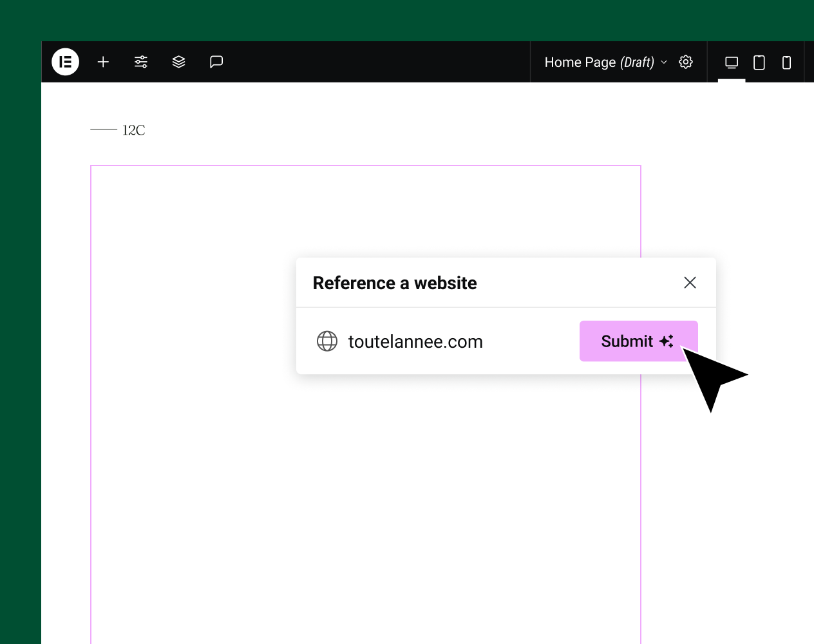Screen dimensions: 814x644
Task: Select the empty pink-outlined container
Action: (193, 451)
